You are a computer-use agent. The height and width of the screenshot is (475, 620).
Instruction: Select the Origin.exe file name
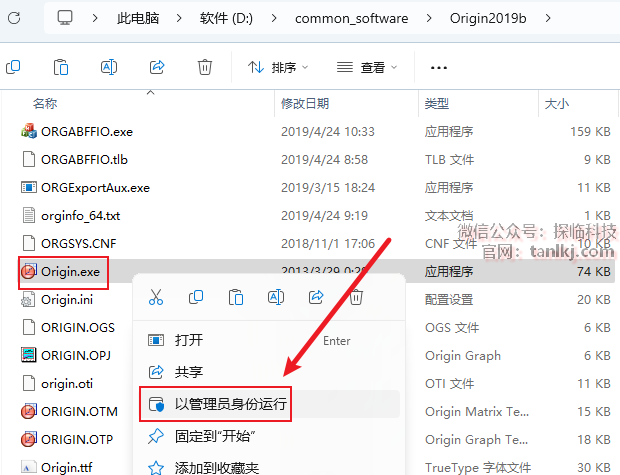click(70, 272)
